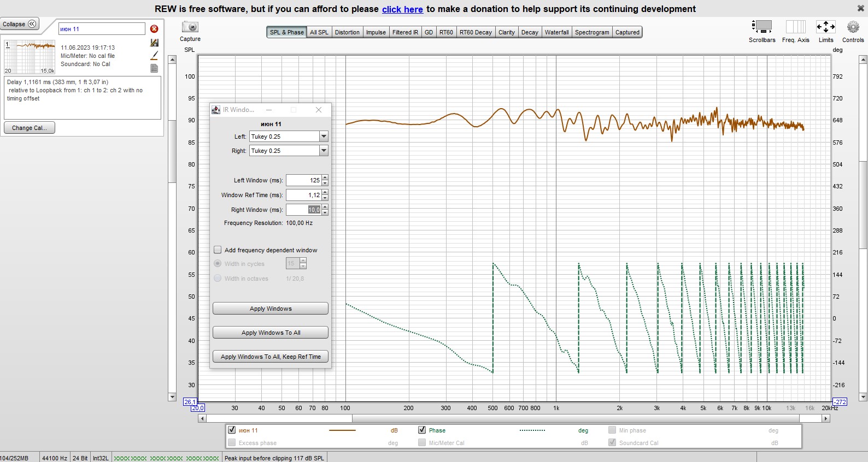Click the horizontal scroll left arrow

(202, 418)
